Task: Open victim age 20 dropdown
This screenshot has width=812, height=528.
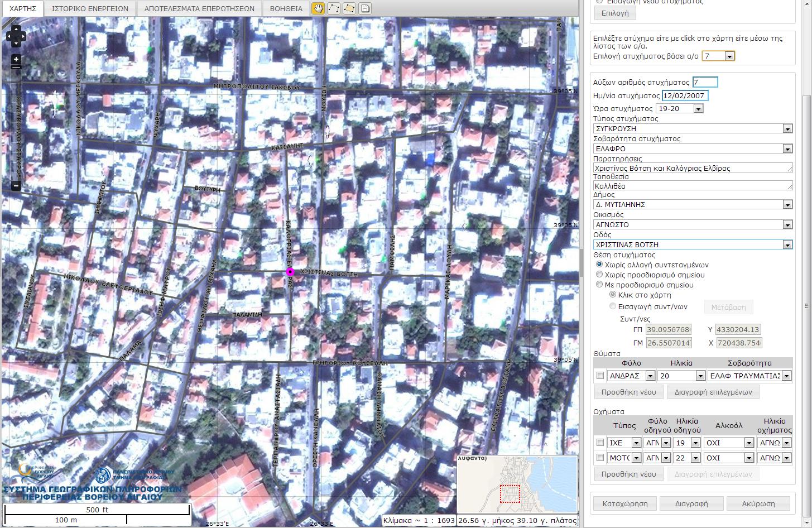Action: tap(681, 376)
